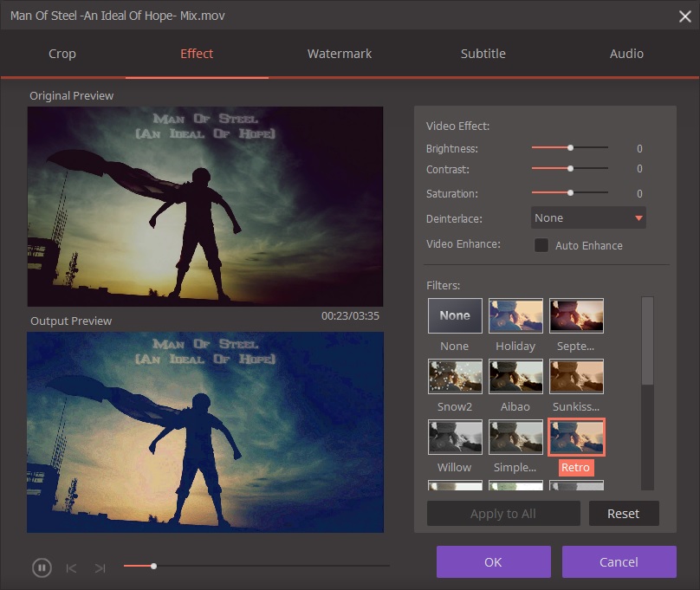Click the Saturation slider handle

click(570, 193)
